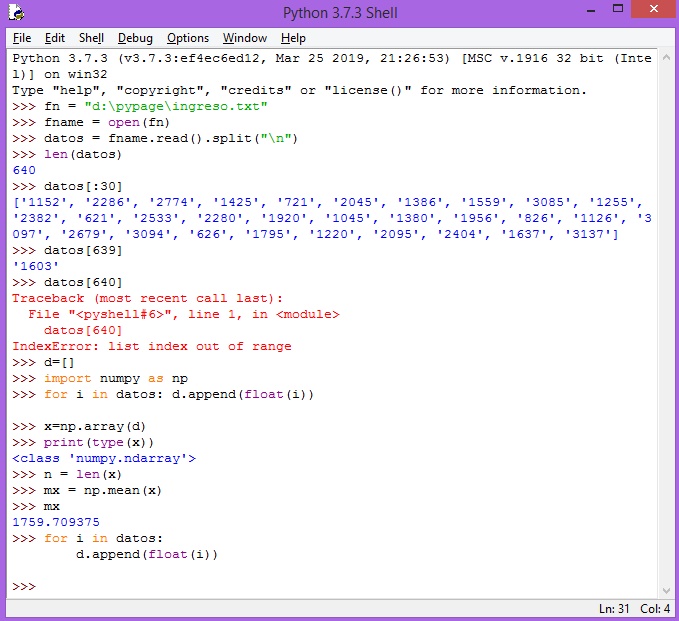The width and height of the screenshot is (679, 621).
Task: Close the Python 3.7.3 Shell window
Action: (653, 9)
